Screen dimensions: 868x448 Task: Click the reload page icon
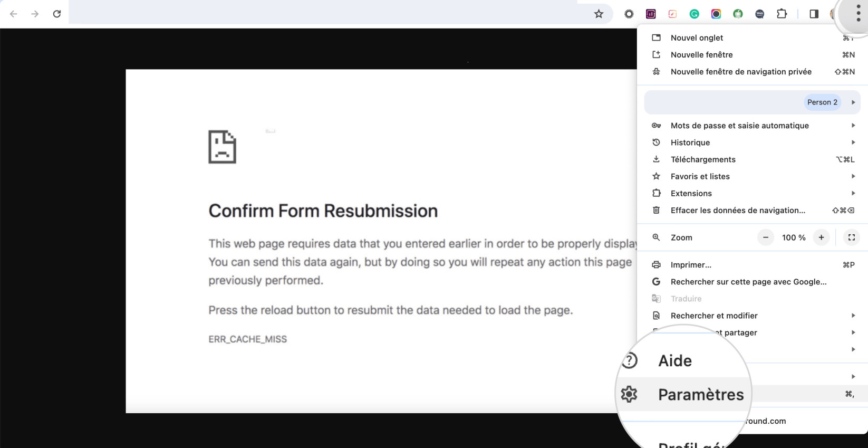coord(57,14)
